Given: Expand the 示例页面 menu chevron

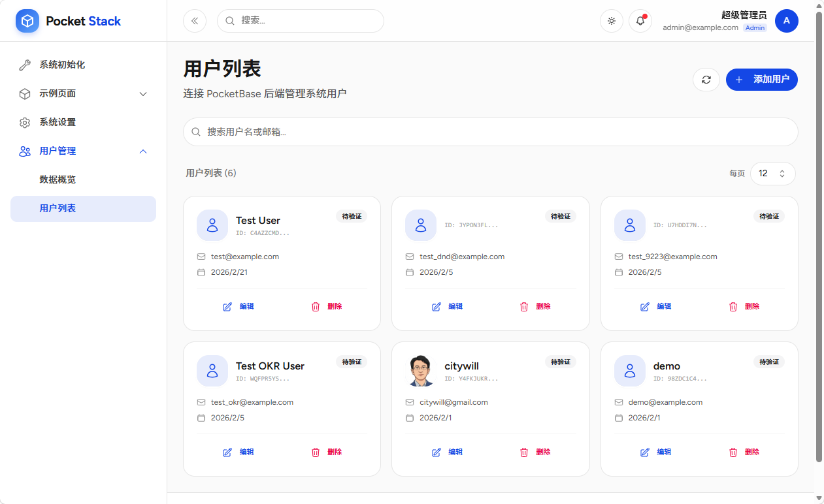Looking at the screenshot, I should point(143,93).
